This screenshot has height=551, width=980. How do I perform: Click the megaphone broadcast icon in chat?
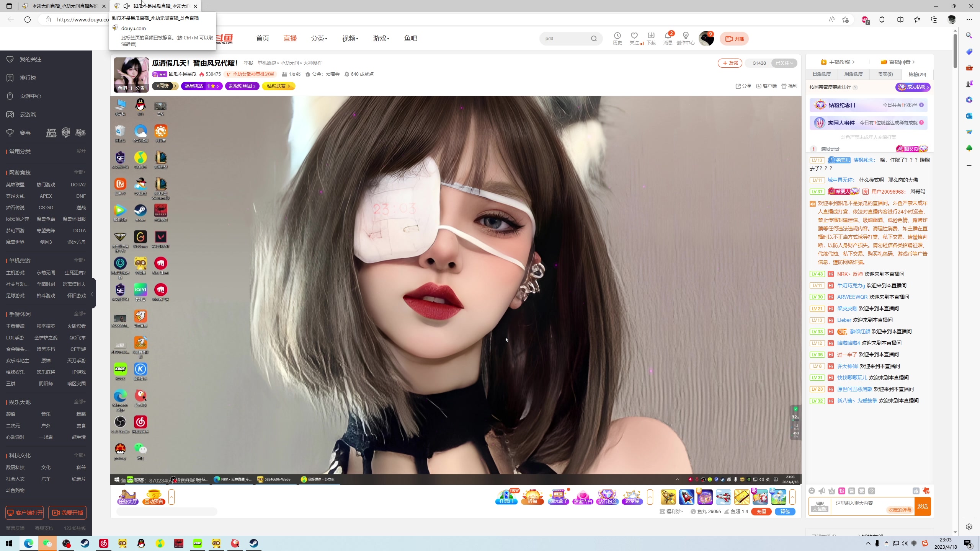(x=822, y=491)
